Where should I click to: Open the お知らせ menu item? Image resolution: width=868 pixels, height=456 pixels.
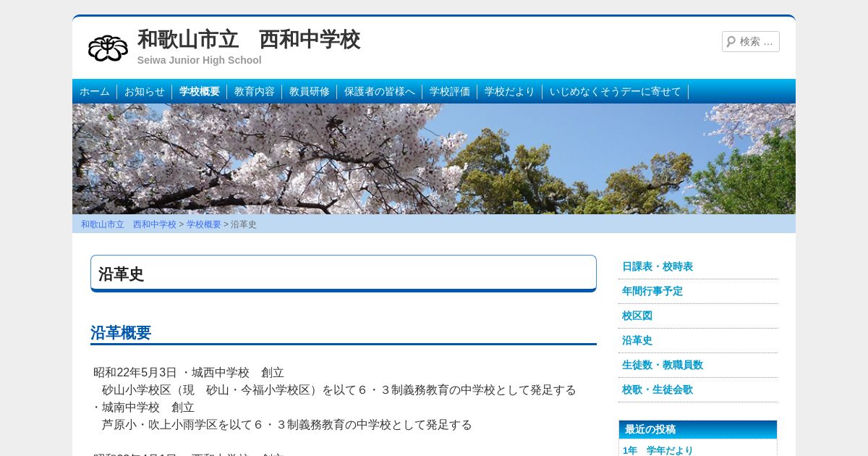(x=145, y=91)
